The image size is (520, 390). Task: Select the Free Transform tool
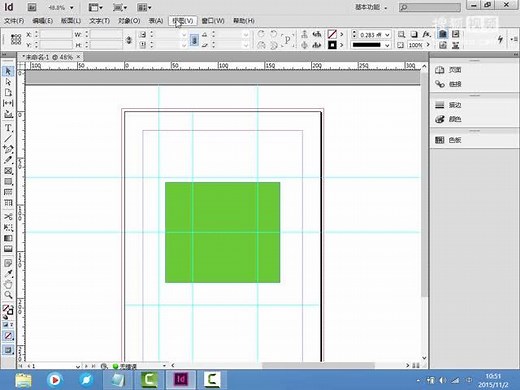point(8,228)
